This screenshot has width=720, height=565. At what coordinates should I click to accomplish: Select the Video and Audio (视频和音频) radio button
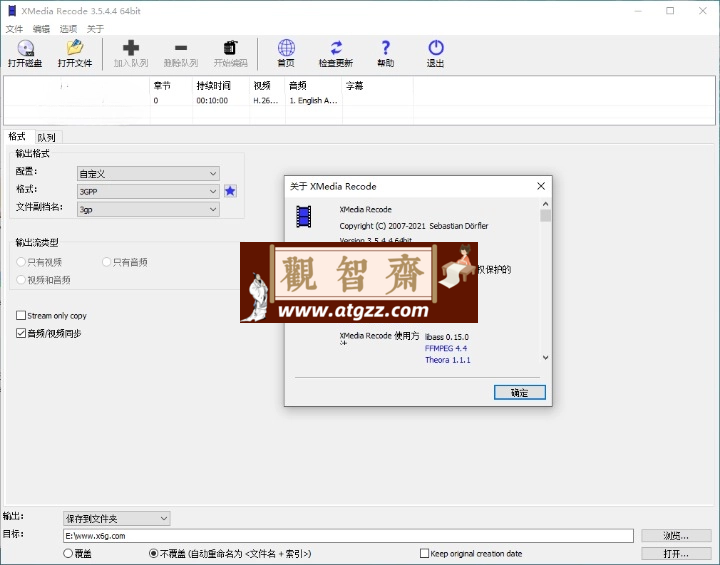pos(21,280)
